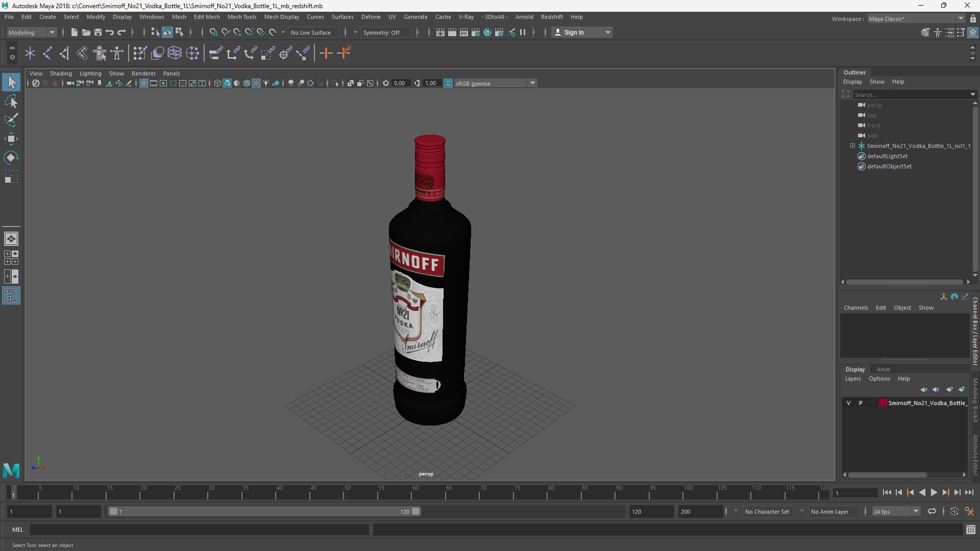Click the Step back one frame button
This screenshot has width=980, height=551.
(x=899, y=492)
